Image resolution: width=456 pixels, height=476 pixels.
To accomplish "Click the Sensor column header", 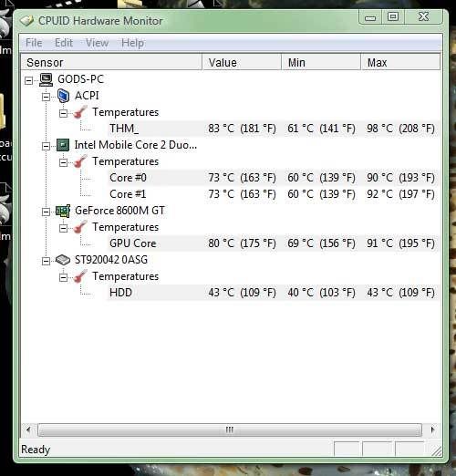I will pos(111,62).
